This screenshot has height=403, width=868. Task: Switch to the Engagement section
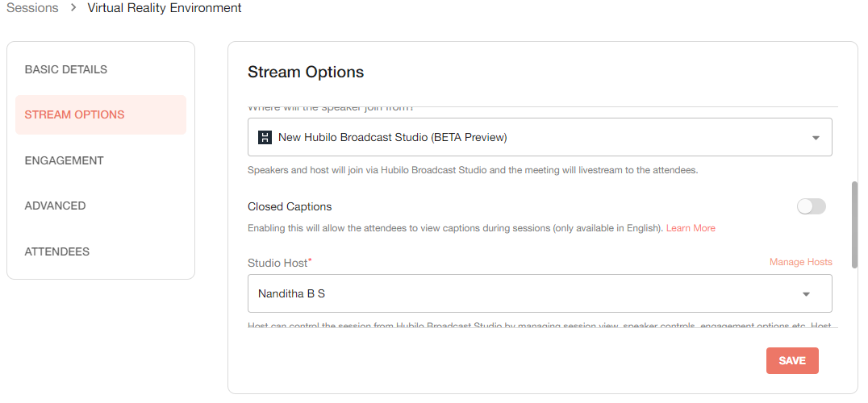click(65, 160)
